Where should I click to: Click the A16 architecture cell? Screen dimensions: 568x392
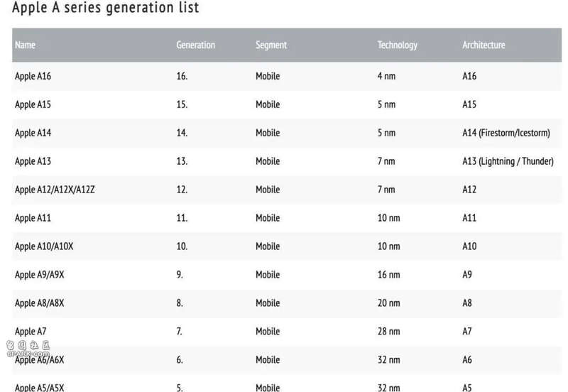pyautogui.click(x=469, y=76)
